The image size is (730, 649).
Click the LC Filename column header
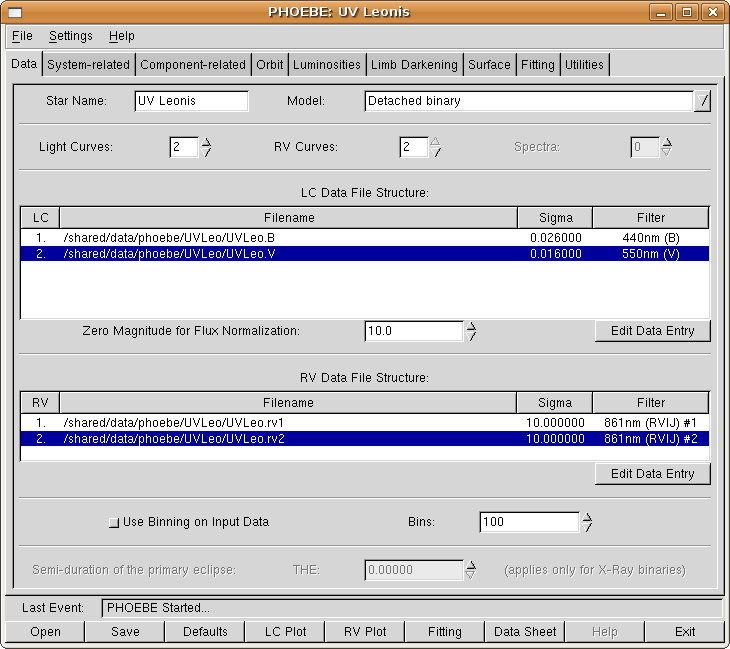[289, 217]
